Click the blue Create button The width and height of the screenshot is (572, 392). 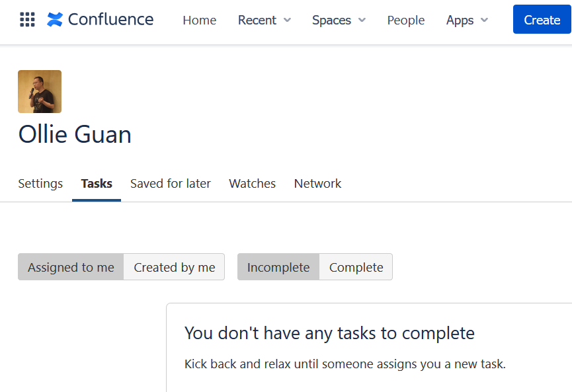[x=542, y=19]
